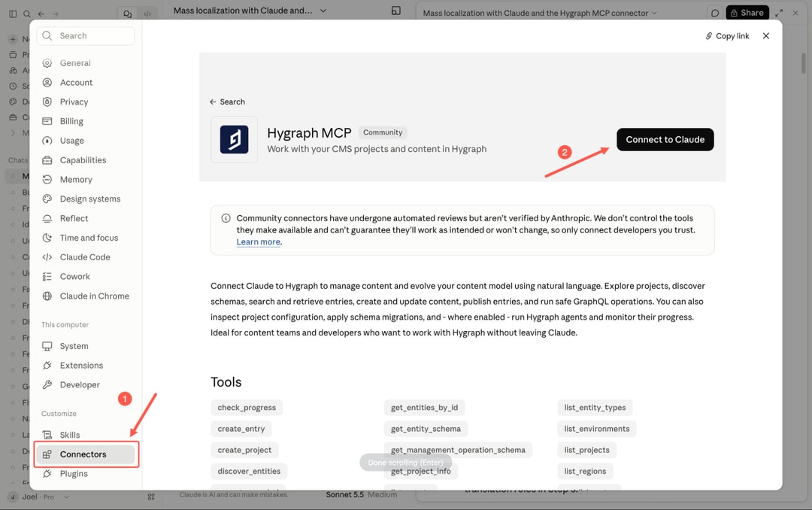Click the forward arrow in top toolbar

[x=56, y=14]
